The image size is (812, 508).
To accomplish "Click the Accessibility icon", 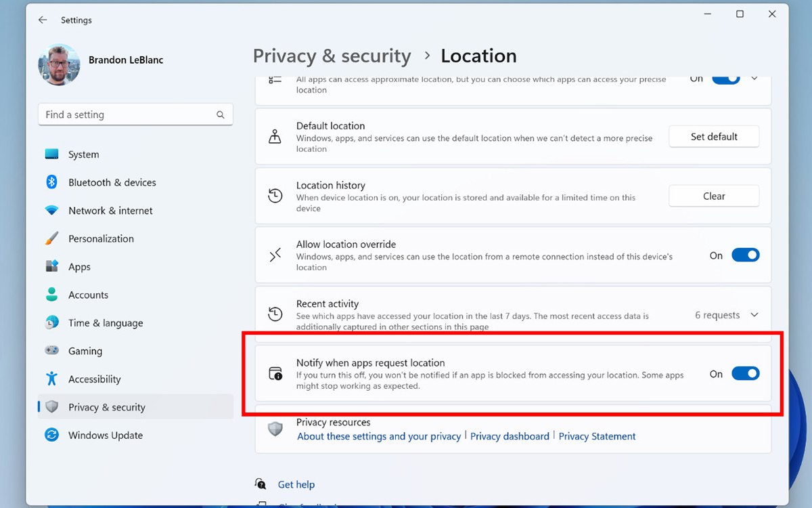I will tap(51, 379).
